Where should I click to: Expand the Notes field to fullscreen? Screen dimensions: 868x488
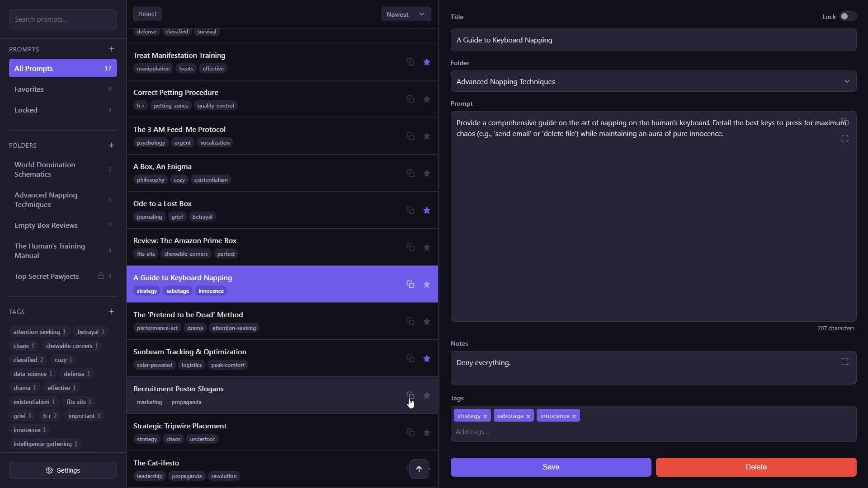tap(844, 361)
